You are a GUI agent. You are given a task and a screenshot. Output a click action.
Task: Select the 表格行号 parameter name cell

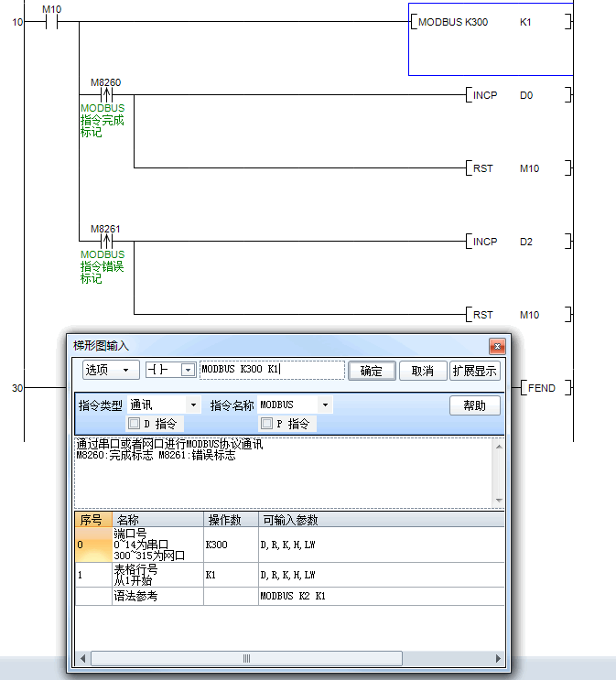pyautogui.click(x=158, y=575)
